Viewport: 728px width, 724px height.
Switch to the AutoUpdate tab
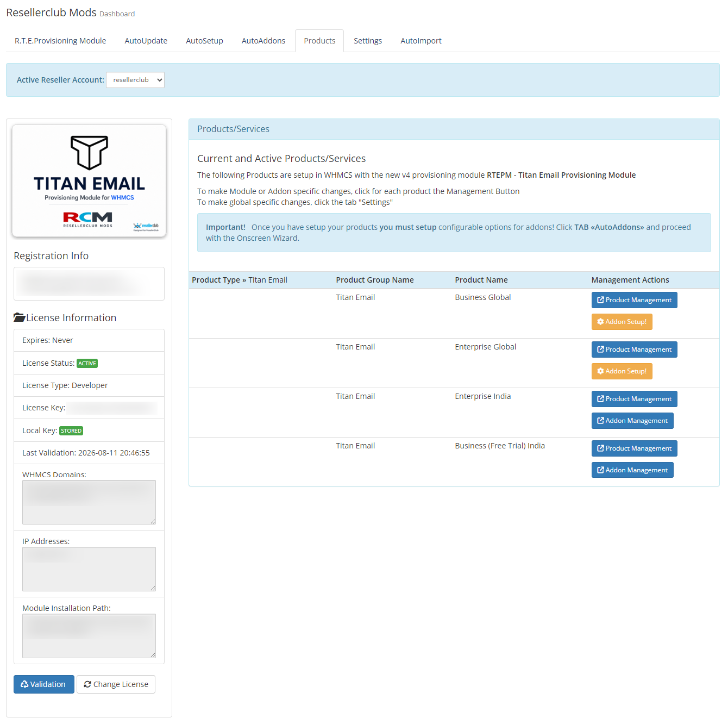coord(146,41)
